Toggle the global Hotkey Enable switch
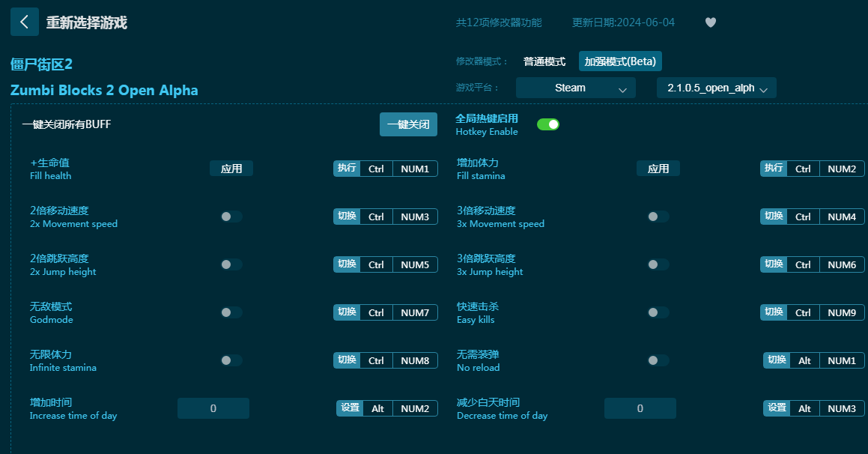This screenshot has height=454, width=868. (548, 124)
